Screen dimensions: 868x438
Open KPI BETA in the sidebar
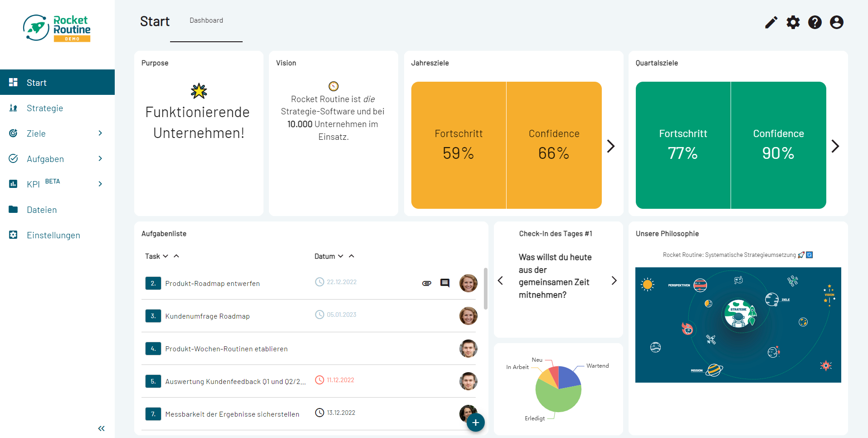click(57, 184)
